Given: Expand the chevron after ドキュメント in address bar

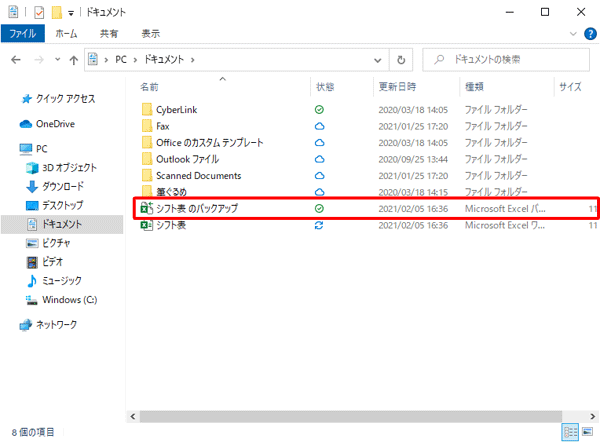Looking at the screenshot, I should 192,60.
